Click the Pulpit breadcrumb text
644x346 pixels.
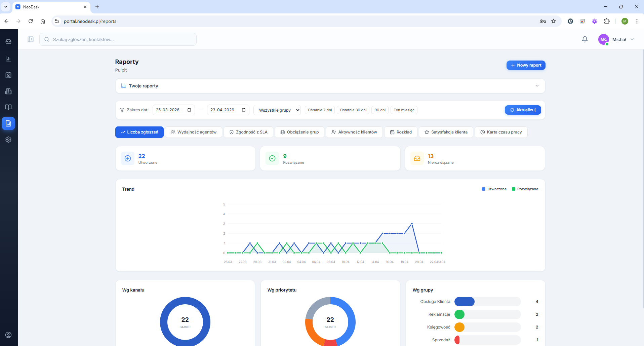click(121, 70)
